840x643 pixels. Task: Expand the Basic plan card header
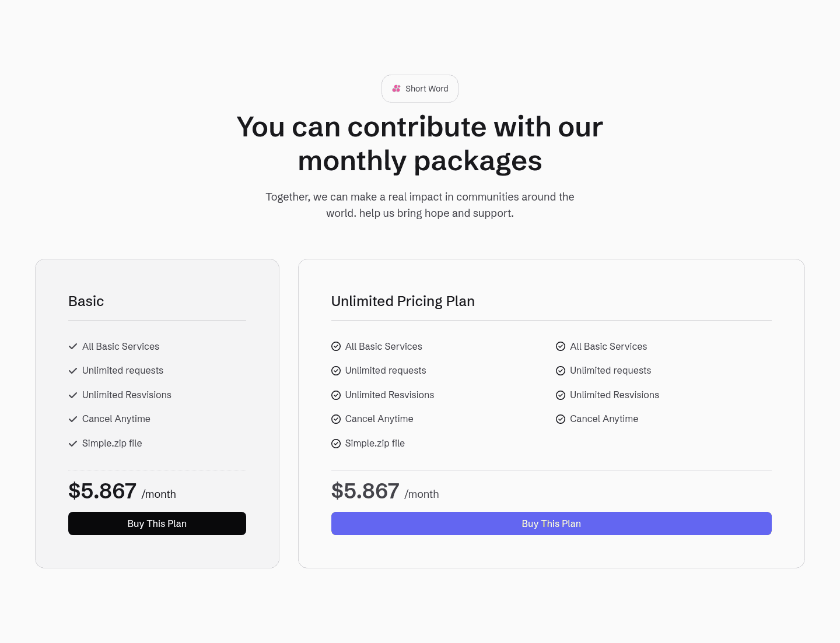tap(86, 301)
